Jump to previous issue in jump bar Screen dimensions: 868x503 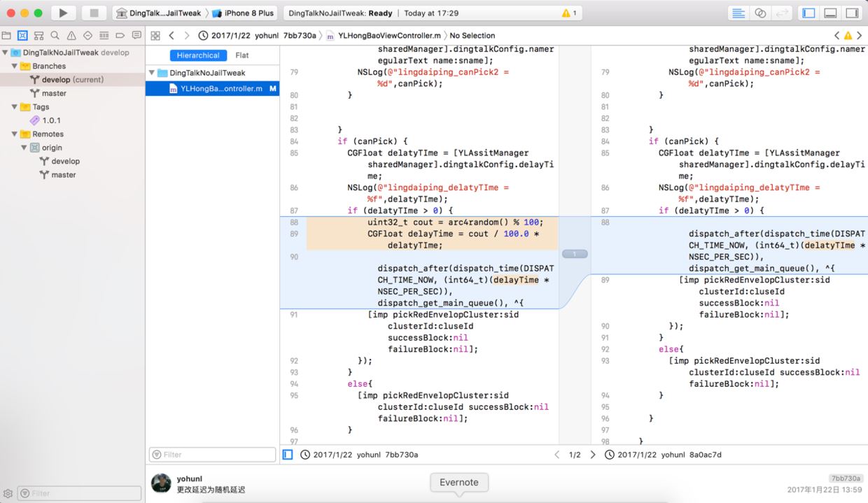(x=836, y=35)
